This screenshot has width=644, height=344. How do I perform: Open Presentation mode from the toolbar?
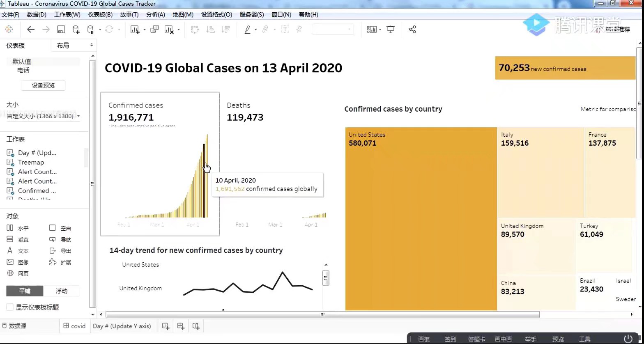click(391, 30)
